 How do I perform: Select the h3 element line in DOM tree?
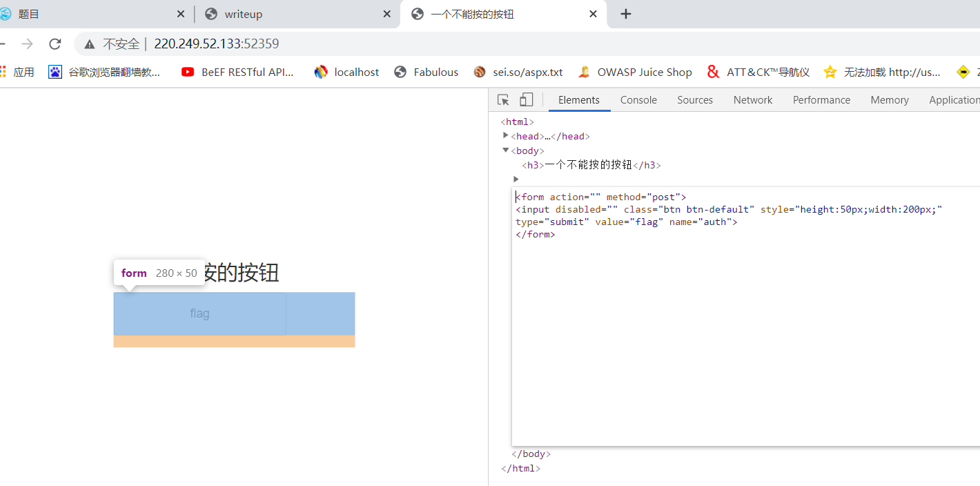[591, 165]
